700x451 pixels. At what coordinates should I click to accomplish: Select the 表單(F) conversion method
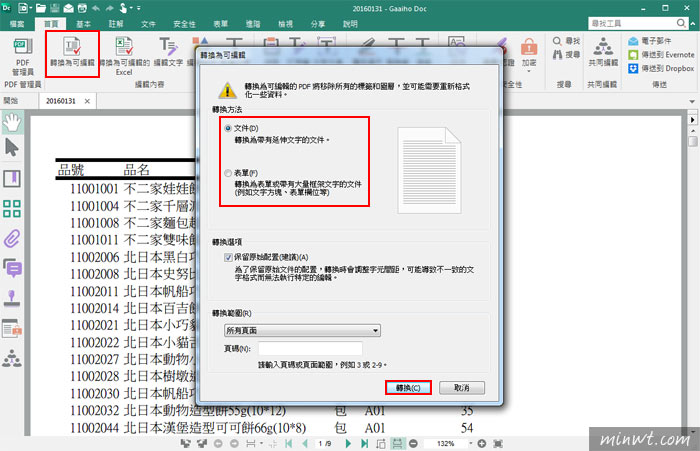point(228,173)
